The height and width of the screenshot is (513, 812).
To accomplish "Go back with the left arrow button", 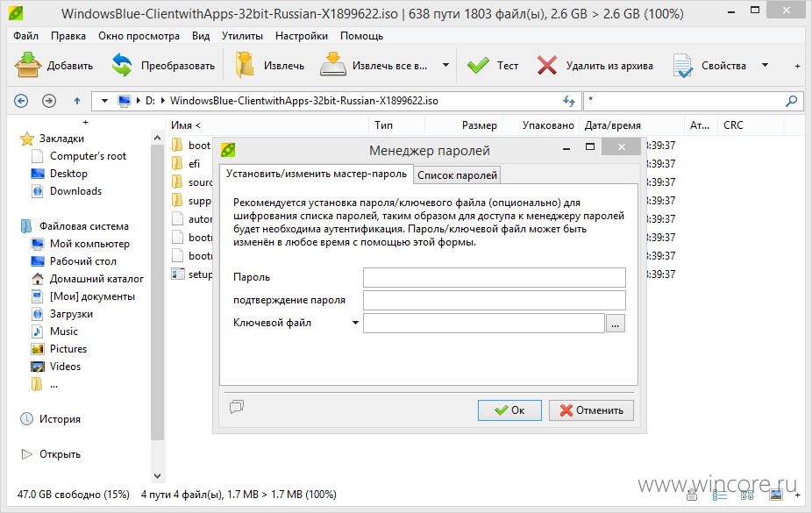I will point(21,101).
